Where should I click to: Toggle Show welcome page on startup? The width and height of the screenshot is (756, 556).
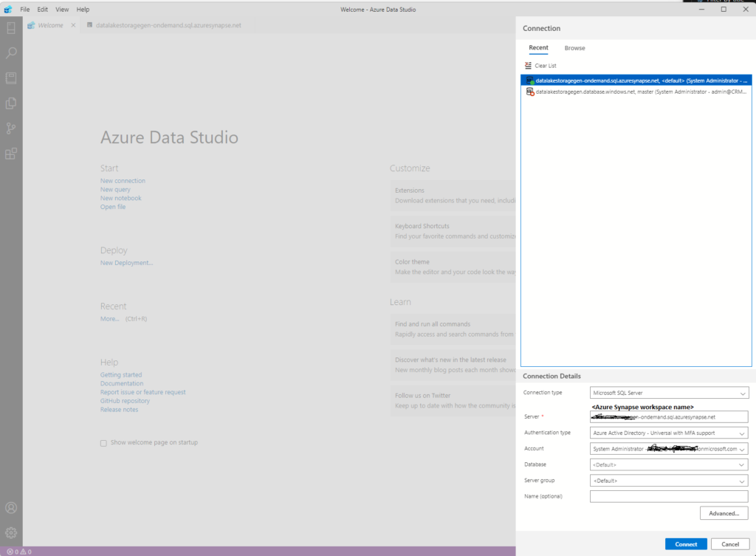[x=103, y=443]
